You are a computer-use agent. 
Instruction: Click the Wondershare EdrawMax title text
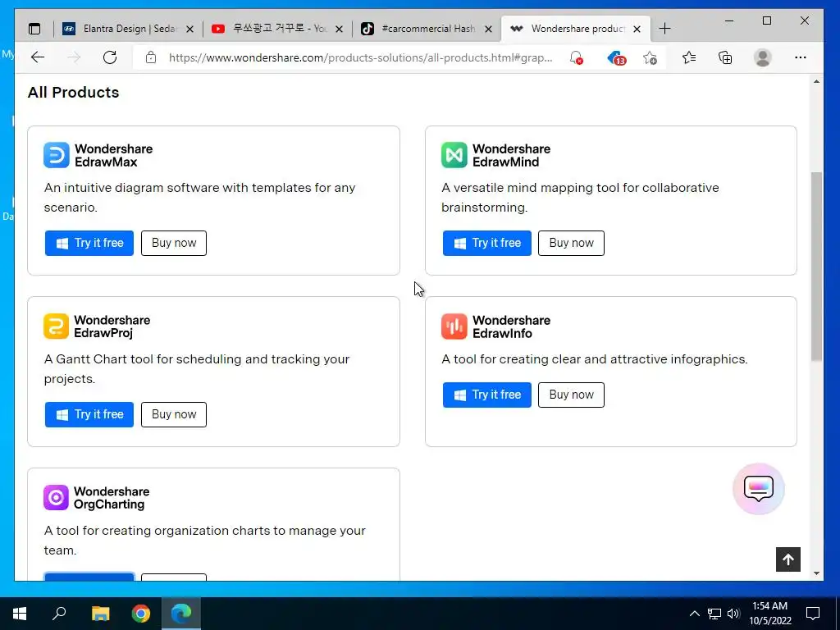coord(113,155)
